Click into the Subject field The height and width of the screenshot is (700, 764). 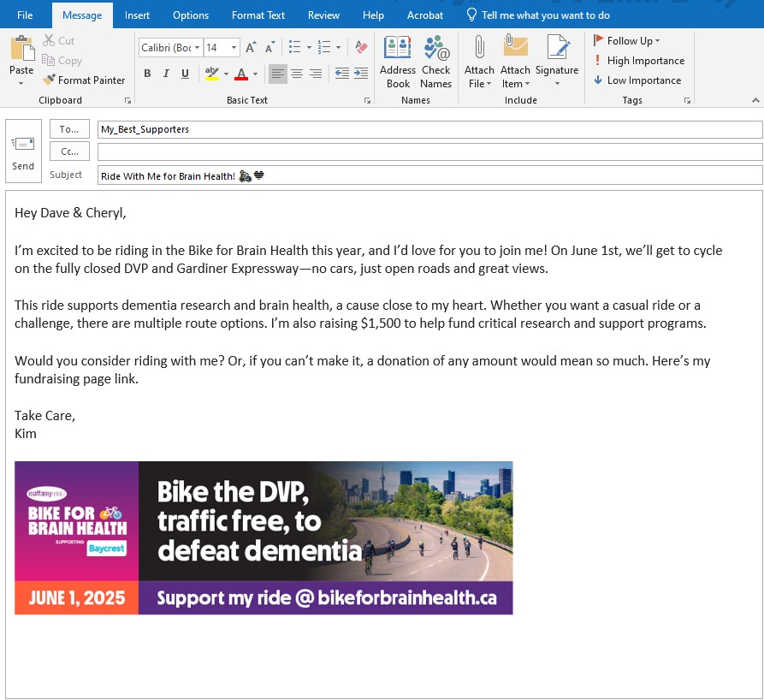click(429, 175)
